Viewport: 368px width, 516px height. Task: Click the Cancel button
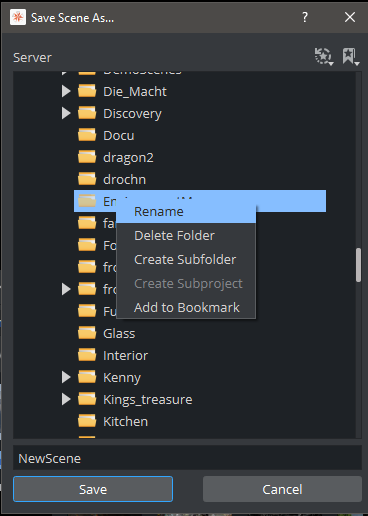pos(282,489)
